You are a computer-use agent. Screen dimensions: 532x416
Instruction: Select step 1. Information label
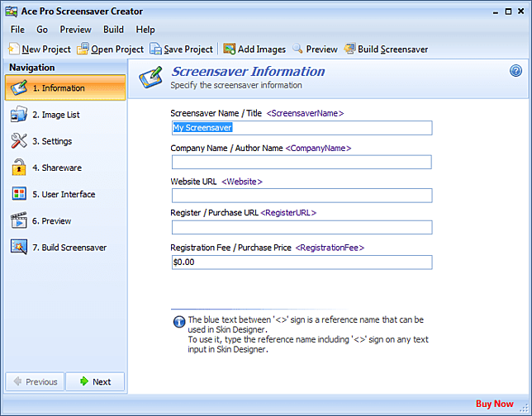(59, 88)
